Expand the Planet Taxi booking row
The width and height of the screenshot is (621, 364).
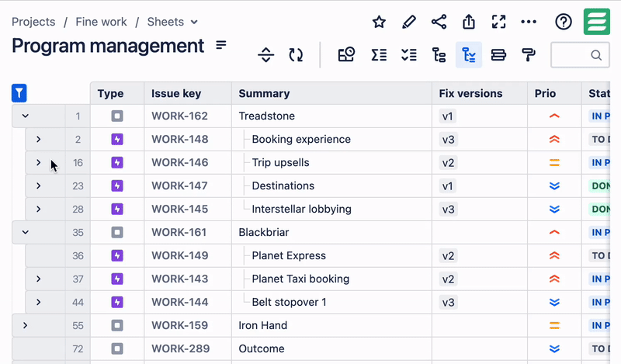tap(38, 279)
